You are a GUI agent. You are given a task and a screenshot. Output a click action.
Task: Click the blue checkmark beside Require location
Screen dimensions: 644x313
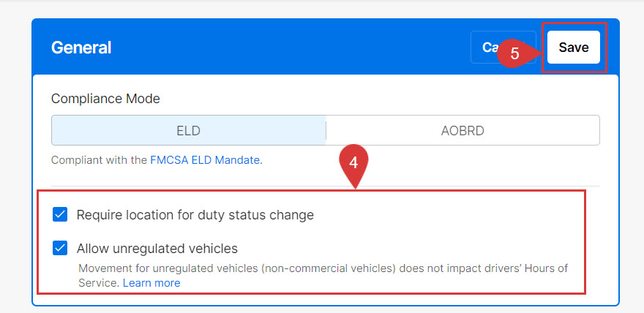pos(61,215)
